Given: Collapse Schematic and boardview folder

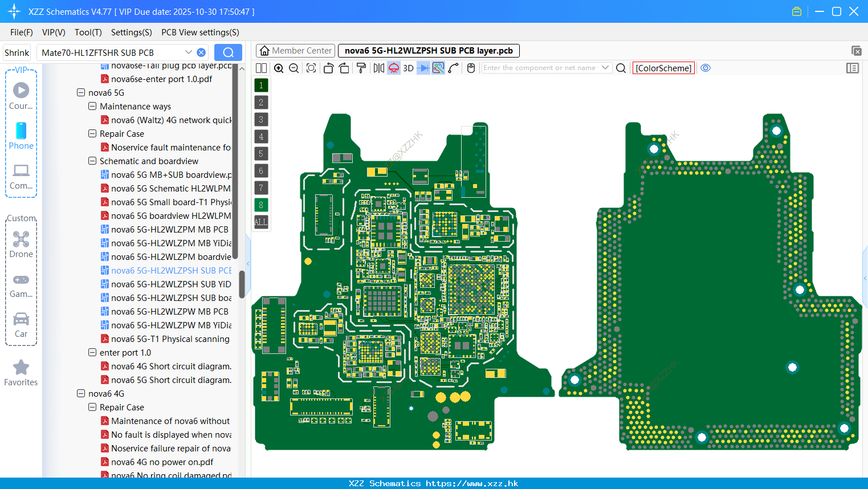Looking at the screenshot, I should 92,161.
